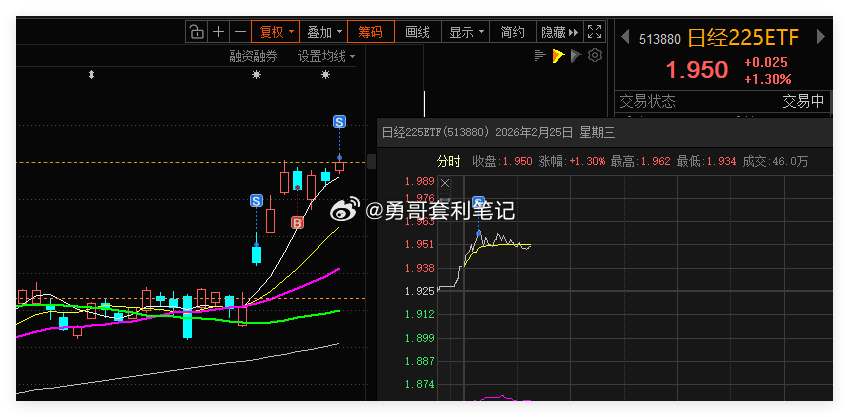
Task: Click the 交易状态 label
Action: tap(647, 101)
